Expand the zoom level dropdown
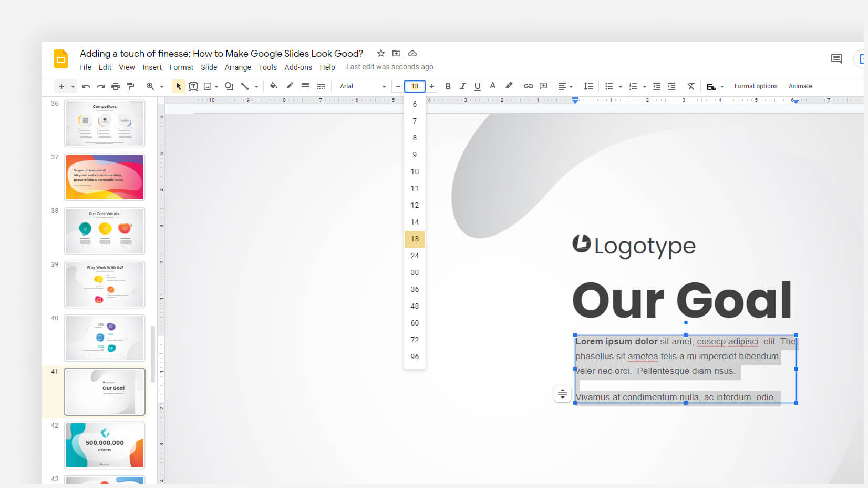 [161, 86]
